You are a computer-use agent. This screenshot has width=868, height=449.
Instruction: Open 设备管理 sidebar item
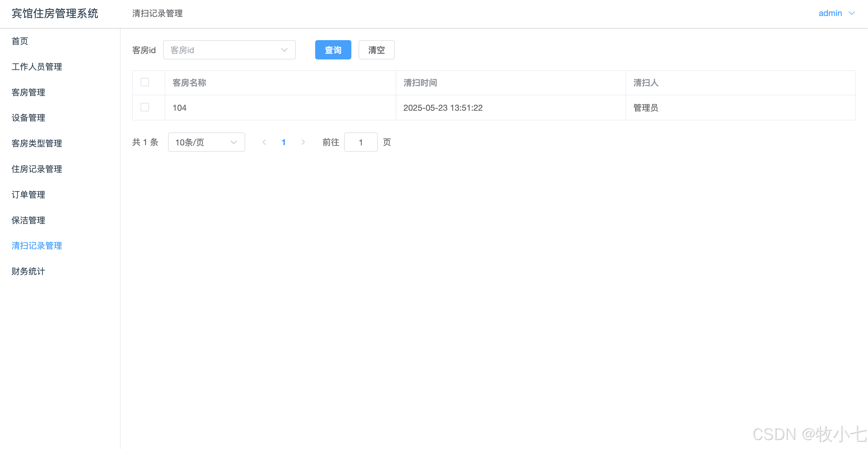click(28, 118)
